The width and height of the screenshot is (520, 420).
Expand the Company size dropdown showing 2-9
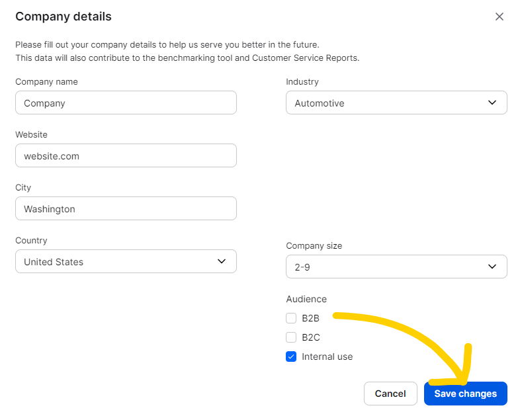pyautogui.click(x=396, y=267)
